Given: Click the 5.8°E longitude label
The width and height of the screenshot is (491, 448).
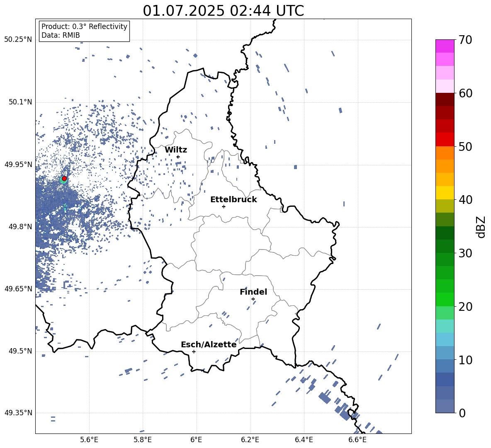Looking at the screenshot, I should [143, 440].
